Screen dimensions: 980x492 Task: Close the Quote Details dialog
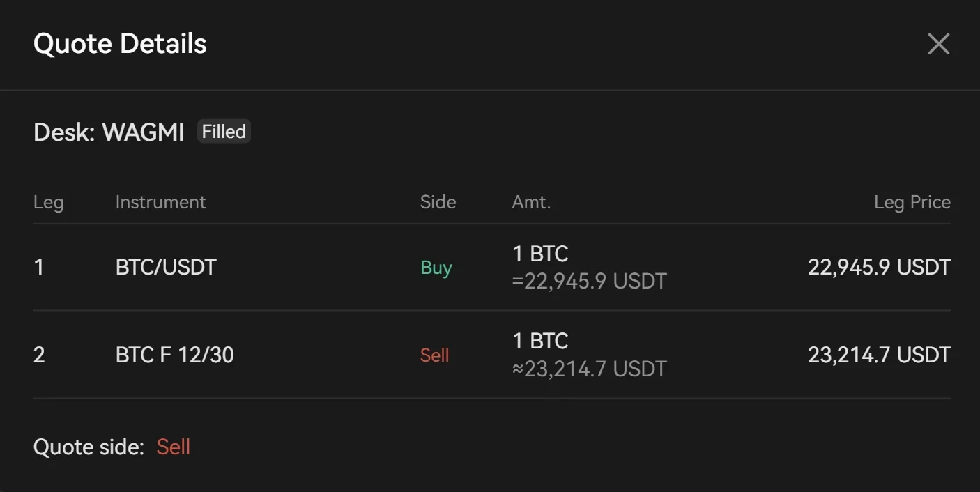point(938,44)
